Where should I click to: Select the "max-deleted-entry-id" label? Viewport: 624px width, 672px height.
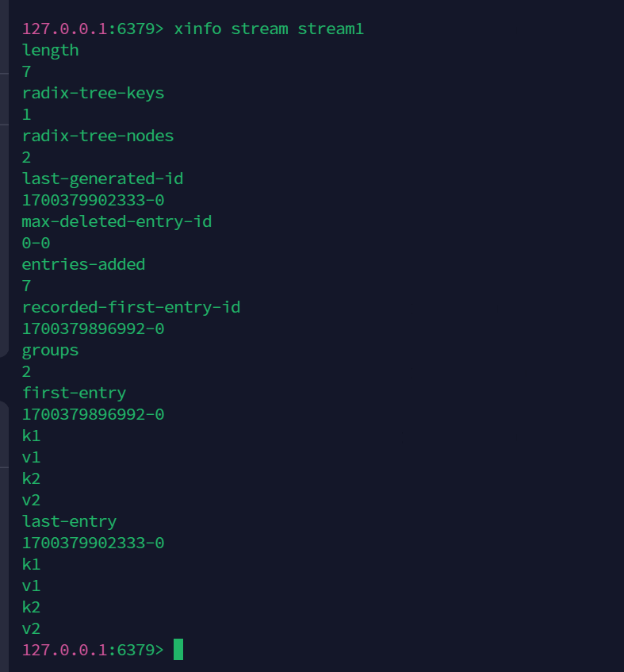click(117, 221)
